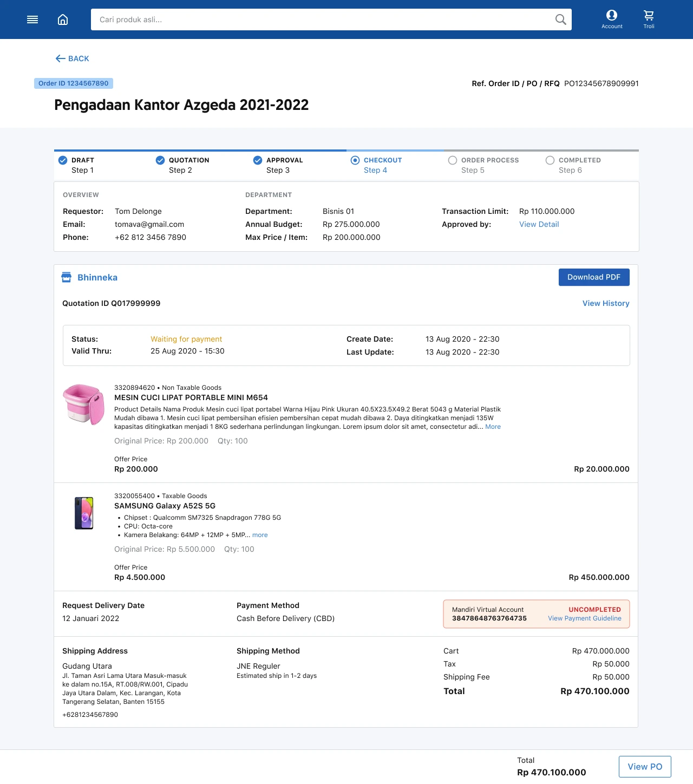
Task: Go to home via house icon
Action: 63,19
